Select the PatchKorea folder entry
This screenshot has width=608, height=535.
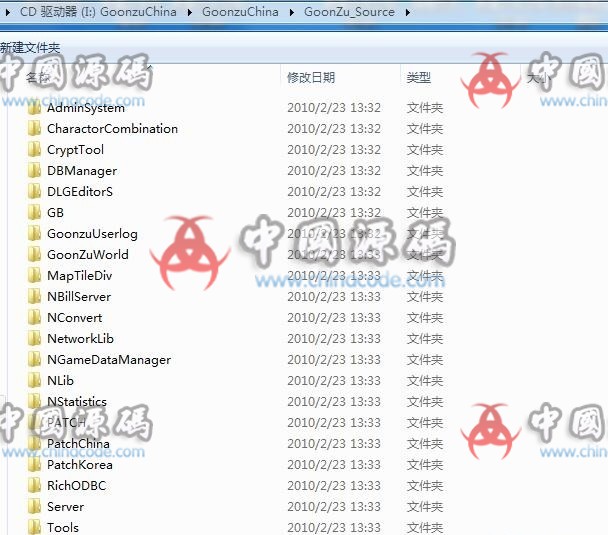[79, 465]
